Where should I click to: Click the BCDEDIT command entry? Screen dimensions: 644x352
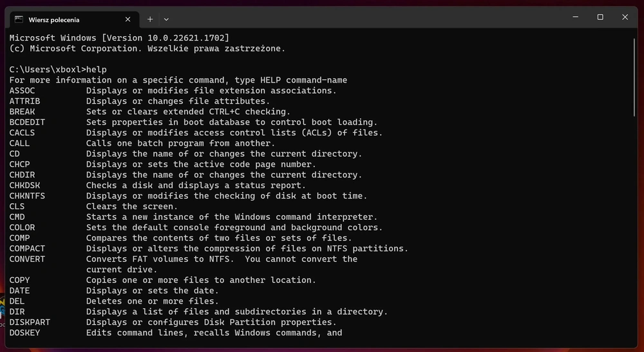(x=27, y=122)
